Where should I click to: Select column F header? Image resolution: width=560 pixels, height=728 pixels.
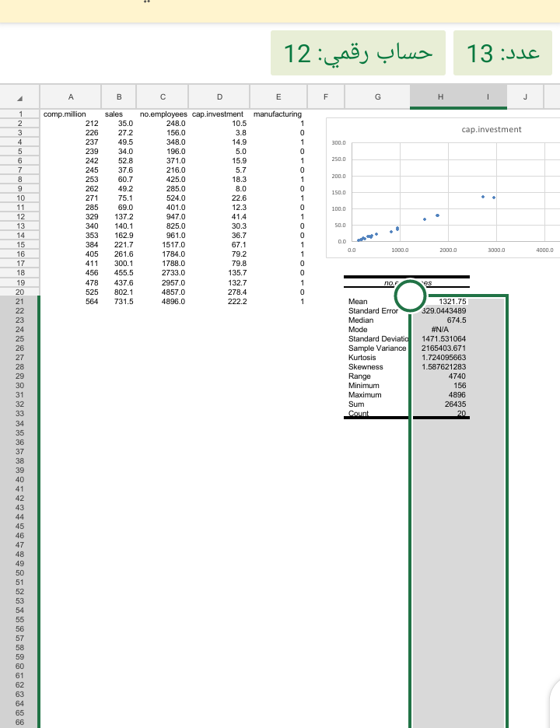(x=326, y=96)
